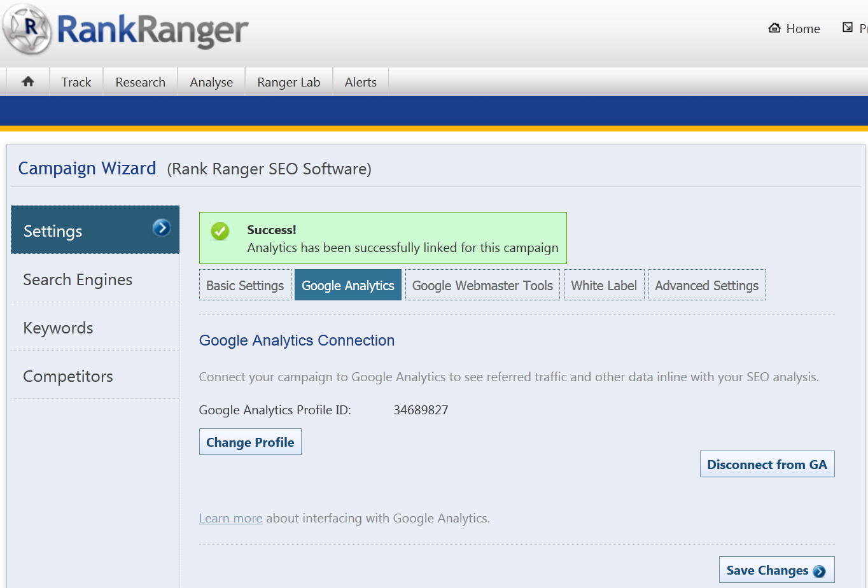Click the RankRanger logo

pos(125,29)
